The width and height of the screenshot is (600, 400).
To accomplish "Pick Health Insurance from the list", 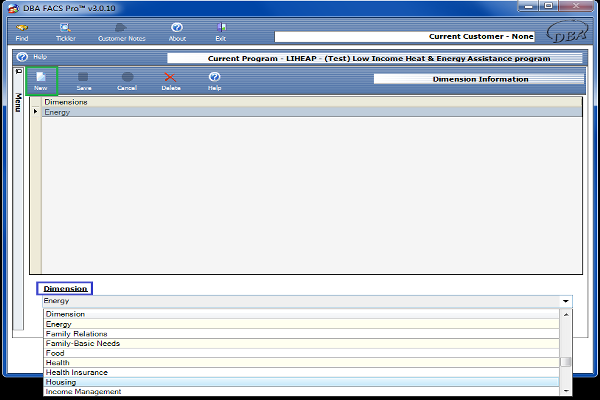I will tap(302, 372).
